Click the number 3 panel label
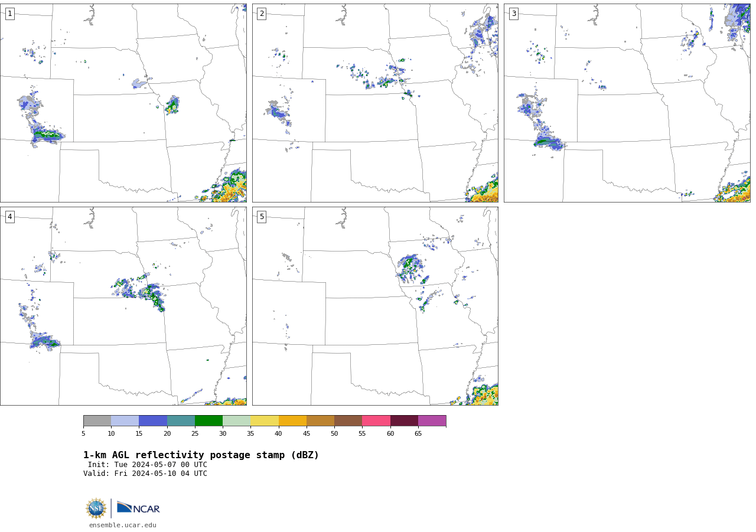 [x=513, y=14]
